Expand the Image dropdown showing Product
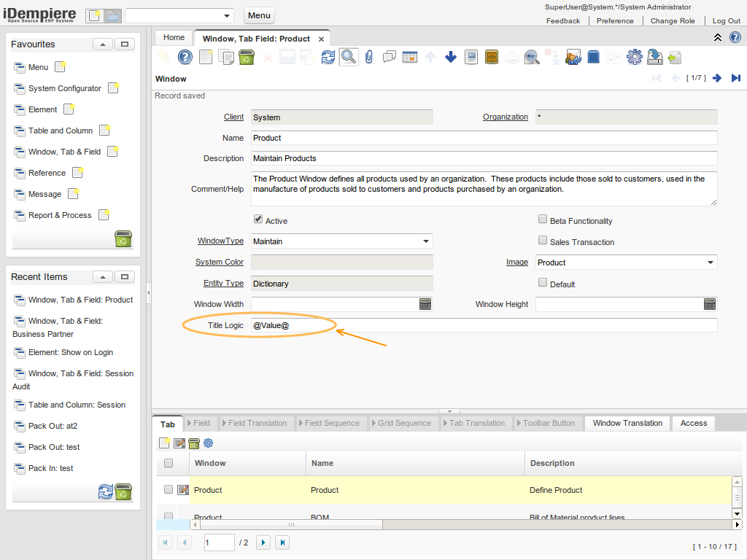 710,262
